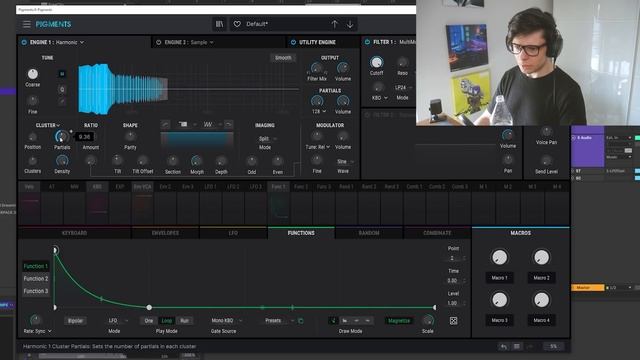Viewport: 640px width, 360px height.
Task: Click the first shape curve icon above spectrum
Action: 165,124
